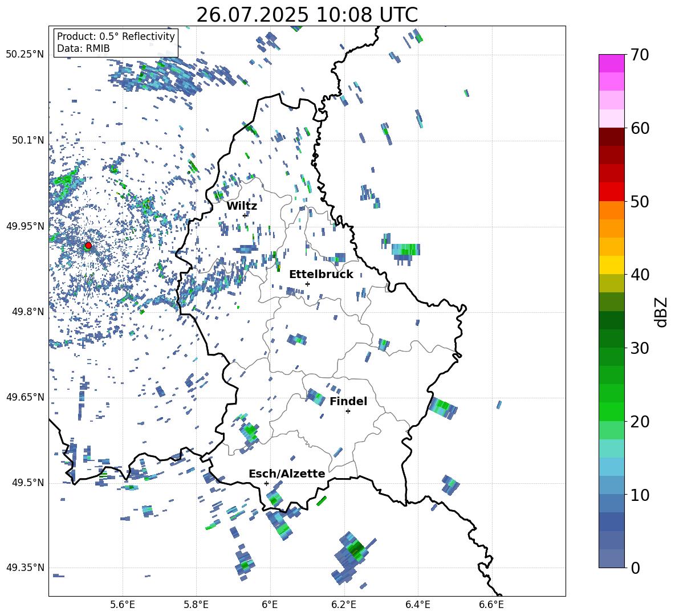Click the 60 tick on the colorbar

tap(640, 128)
